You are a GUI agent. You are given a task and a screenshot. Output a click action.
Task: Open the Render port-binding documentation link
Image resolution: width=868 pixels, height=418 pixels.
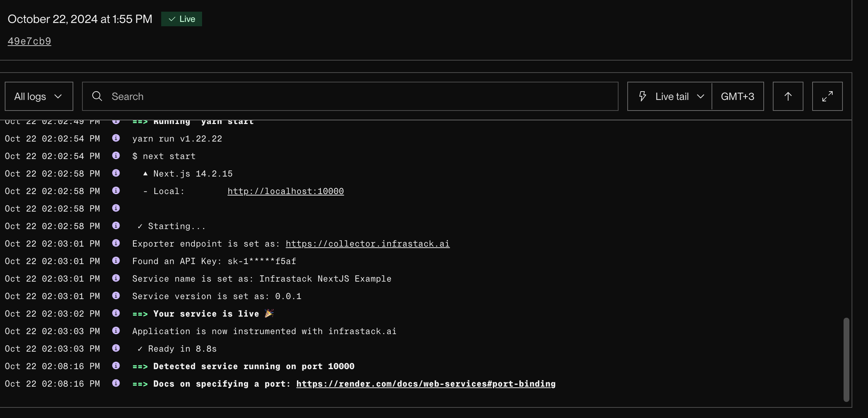tap(426, 383)
